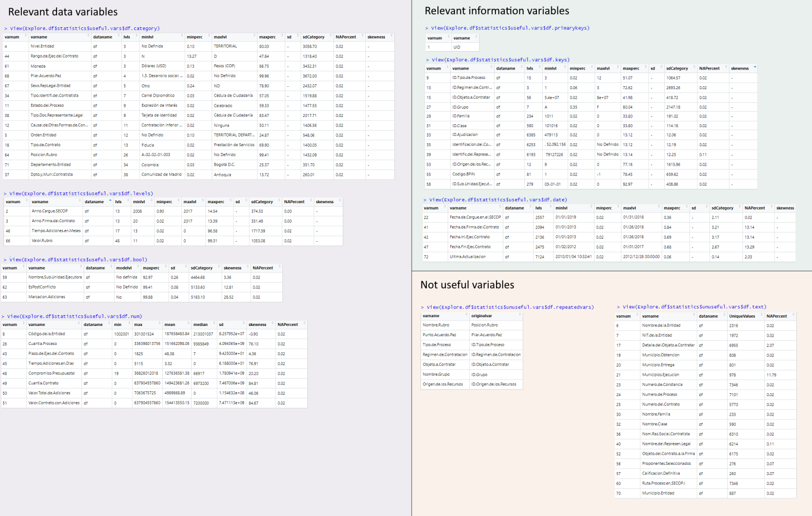Sort df.category table by sdCategory column header
Screen dimensions: 812x516
[313, 37]
